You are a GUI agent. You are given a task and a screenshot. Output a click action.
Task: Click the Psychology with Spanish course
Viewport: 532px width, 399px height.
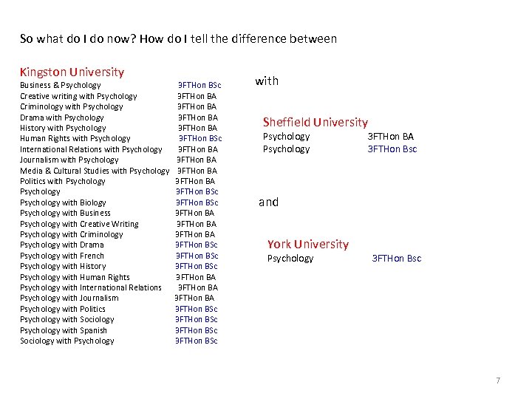(64, 330)
